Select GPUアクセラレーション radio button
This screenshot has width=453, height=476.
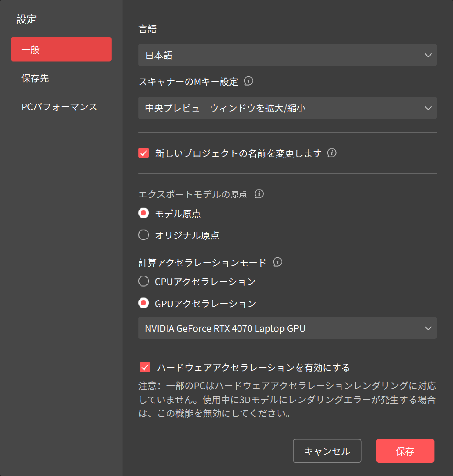pos(144,303)
